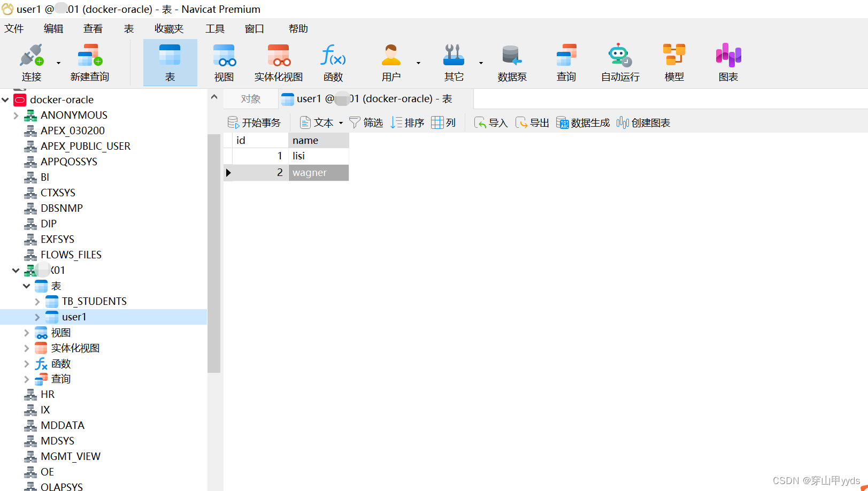Open the Model (模型) tool
868x491 pixels.
click(674, 63)
